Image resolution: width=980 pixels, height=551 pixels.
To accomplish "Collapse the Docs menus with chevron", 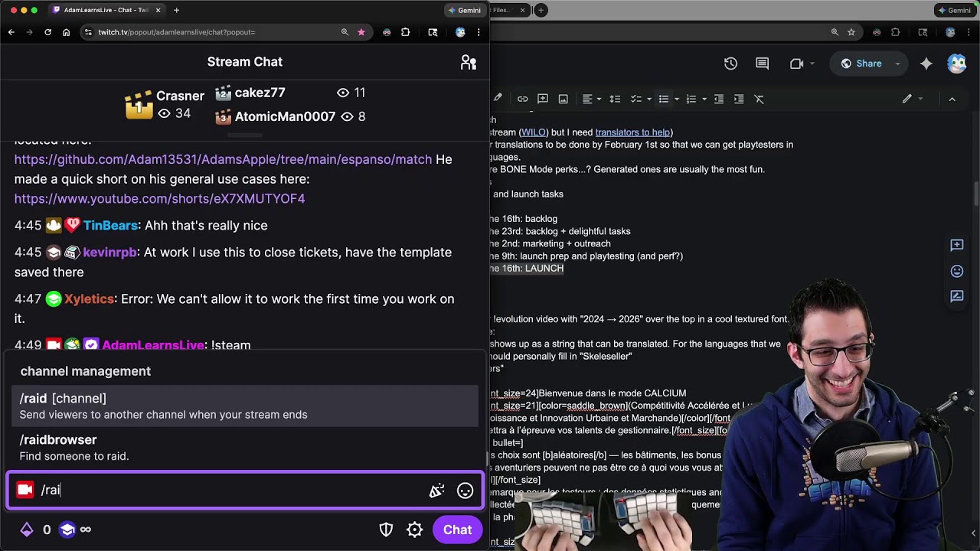I will tap(952, 99).
